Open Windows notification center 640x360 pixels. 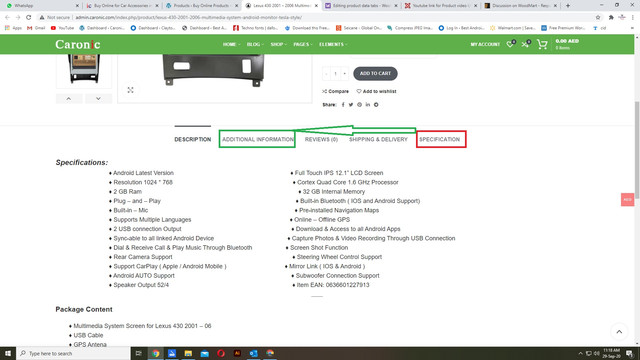(630, 353)
